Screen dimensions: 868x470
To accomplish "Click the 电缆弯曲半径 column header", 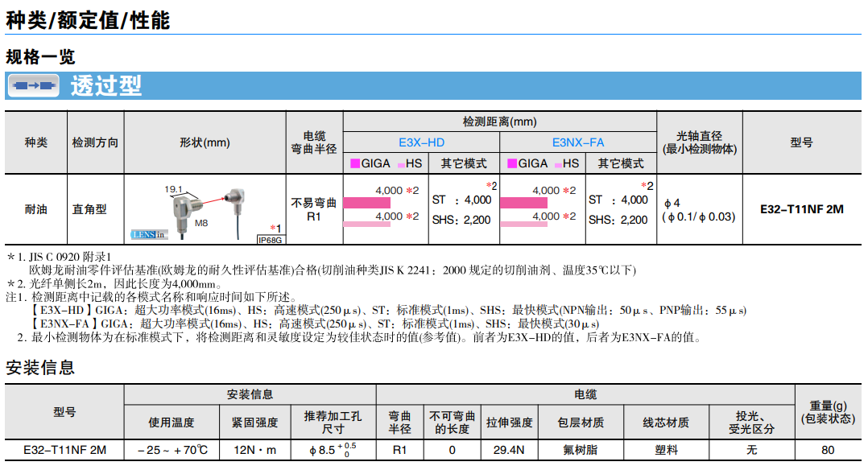I will (314, 142).
